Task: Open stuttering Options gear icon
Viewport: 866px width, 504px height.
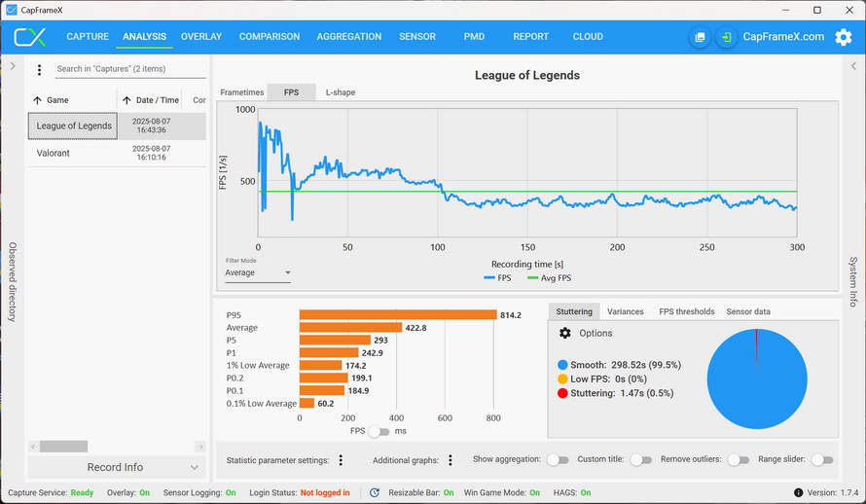Action: pyautogui.click(x=565, y=333)
